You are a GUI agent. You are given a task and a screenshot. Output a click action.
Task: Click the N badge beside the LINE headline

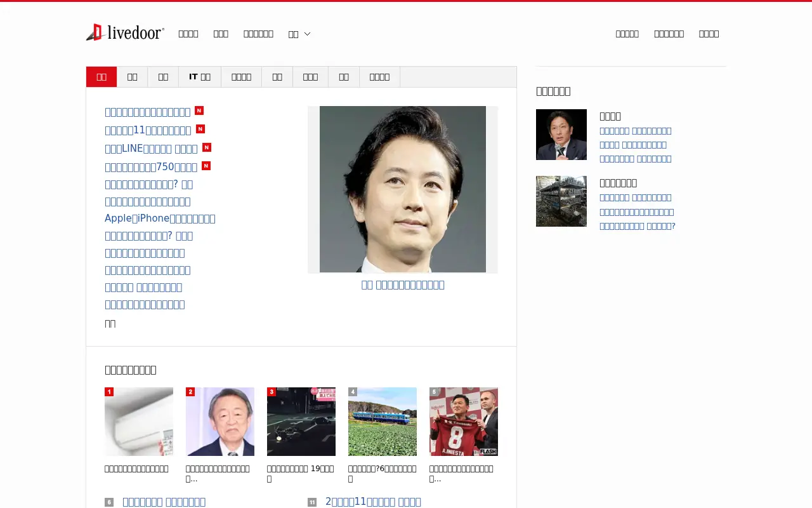click(x=207, y=147)
